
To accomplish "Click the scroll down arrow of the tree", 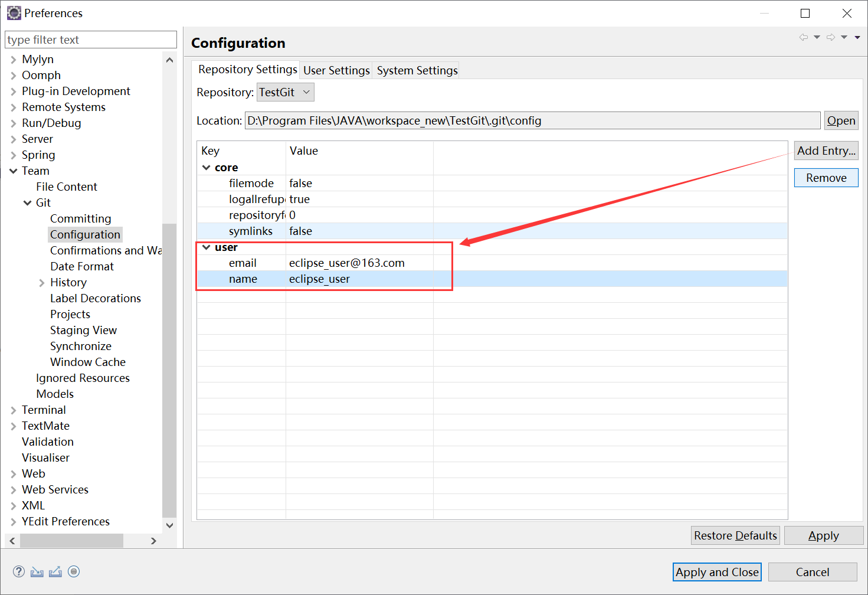I will pos(169,525).
